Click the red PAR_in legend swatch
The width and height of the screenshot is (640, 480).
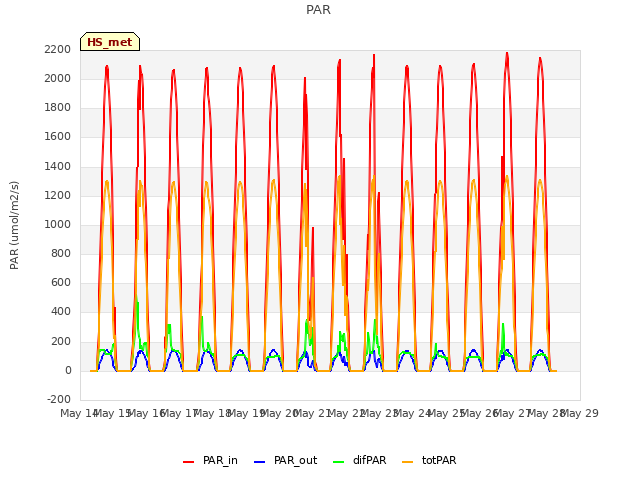click(188, 462)
